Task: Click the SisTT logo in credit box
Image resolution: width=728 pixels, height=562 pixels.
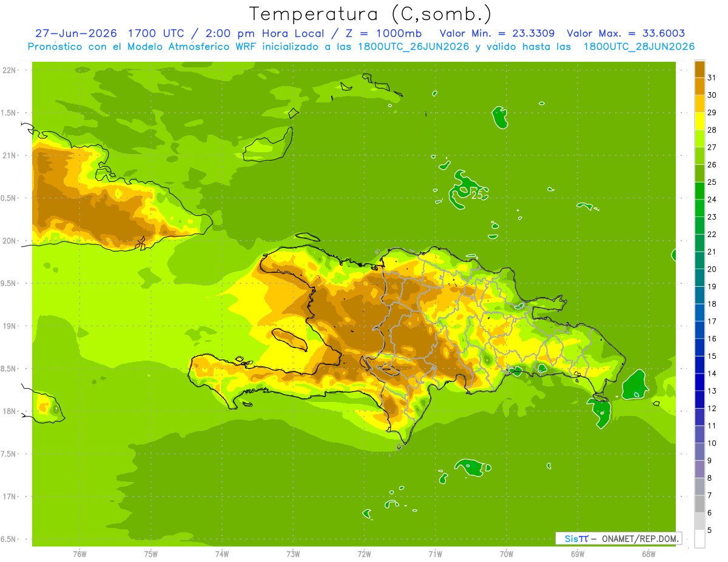Action: 576,538
